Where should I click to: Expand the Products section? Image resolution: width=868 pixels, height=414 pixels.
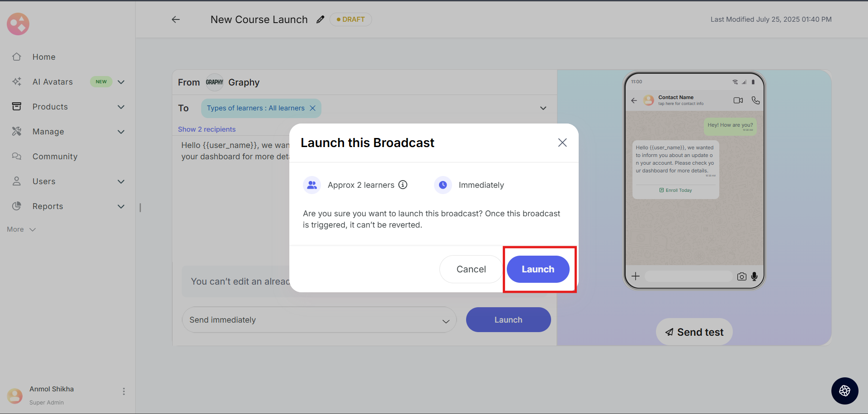tap(121, 107)
